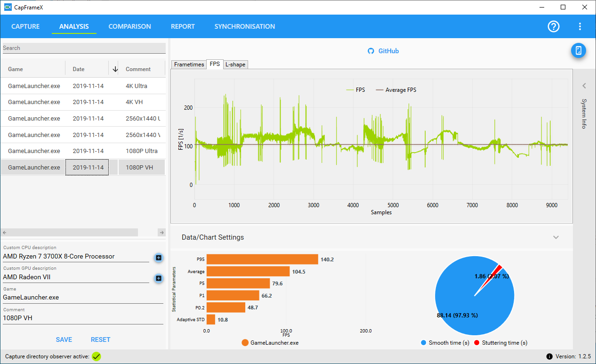596x364 pixels.
Task: Click the P0.2 bar showing 48.7
Action: (226, 307)
